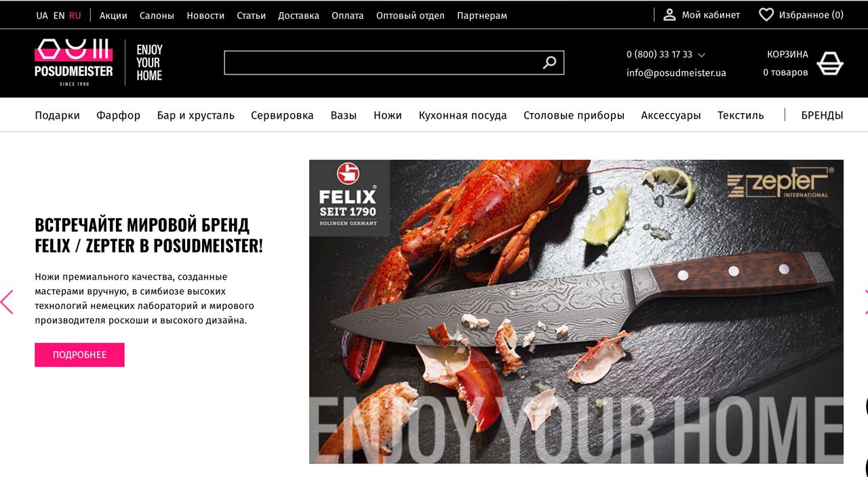The image size is (868, 477).
Task: Click the Posudmeister logo
Action: 74,63
